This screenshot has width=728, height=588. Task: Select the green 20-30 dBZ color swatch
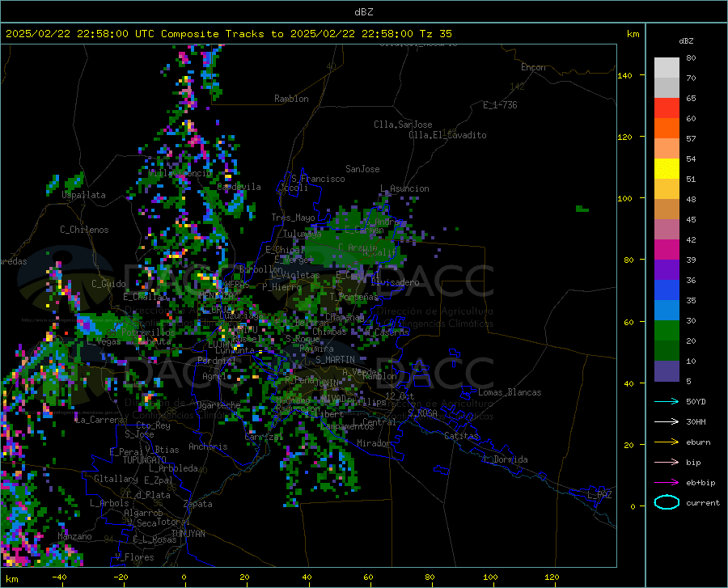(x=667, y=331)
